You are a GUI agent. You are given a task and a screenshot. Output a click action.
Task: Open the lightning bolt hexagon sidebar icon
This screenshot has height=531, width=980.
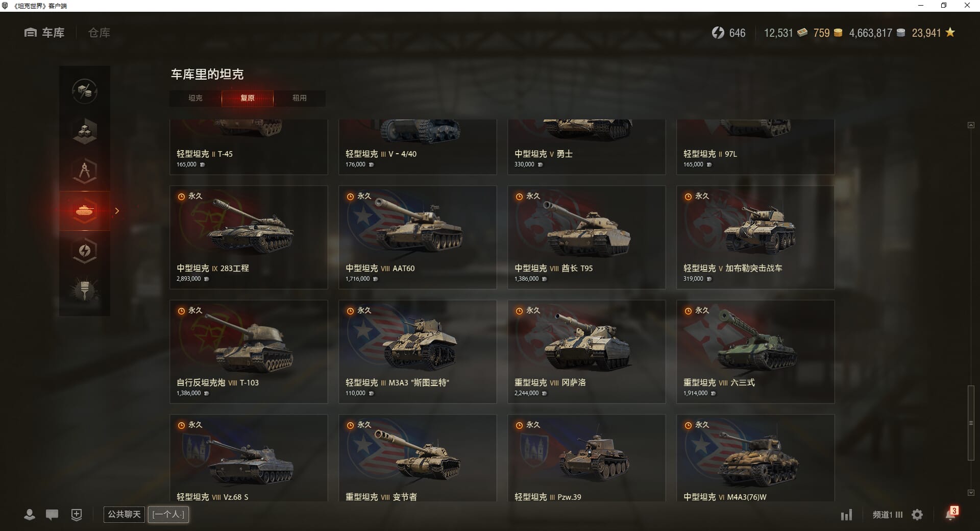coord(85,251)
